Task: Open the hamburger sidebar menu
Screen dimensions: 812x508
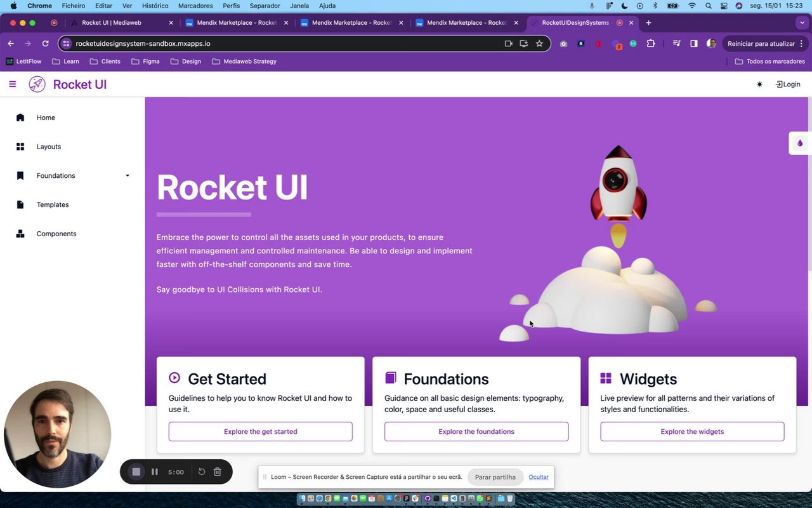Action: pyautogui.click(x=12, y=84)
